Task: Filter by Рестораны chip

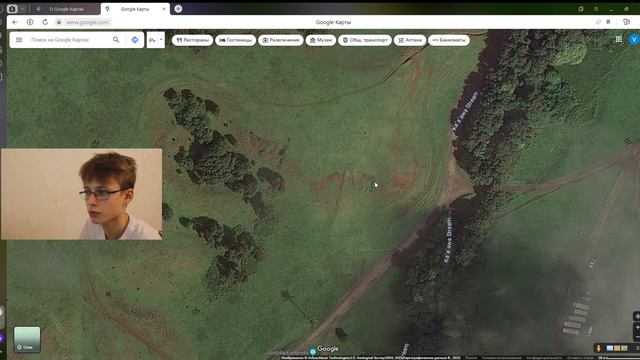Action: [192, 40]
